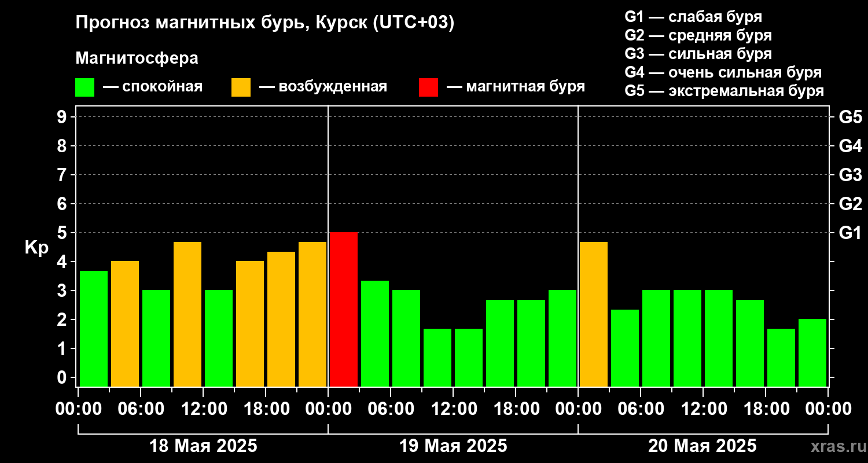Click the 'G2 — средняя буря' description
The image size is (868, 463).
pyautogui.click(x=698, y=35)
